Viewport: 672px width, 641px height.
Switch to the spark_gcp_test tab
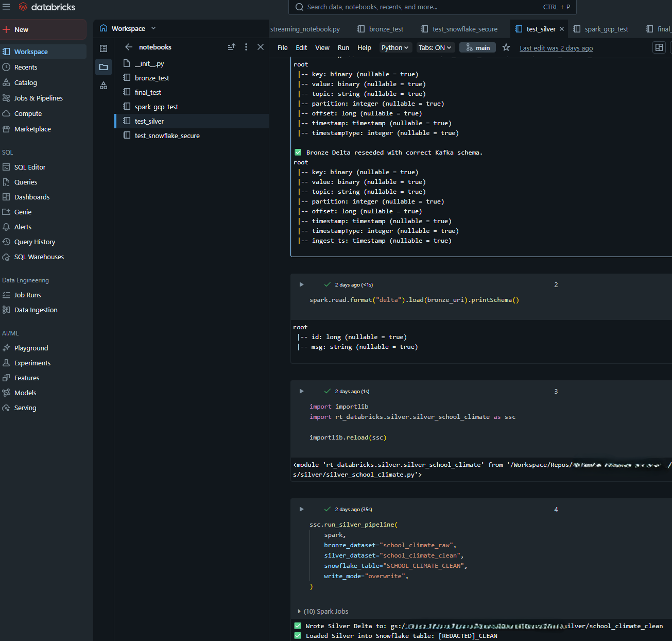click(600, 29)
